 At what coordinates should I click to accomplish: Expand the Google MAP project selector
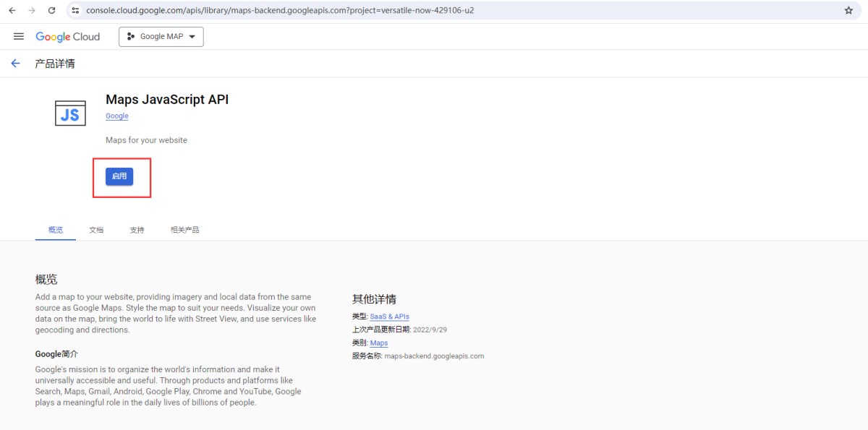coord(161,37)
